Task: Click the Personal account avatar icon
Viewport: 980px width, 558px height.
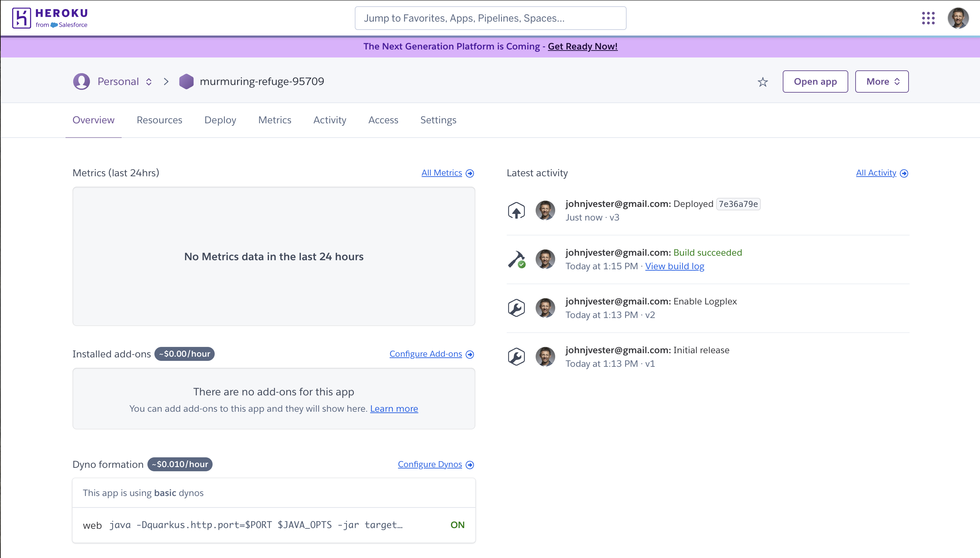Action: [82, 81]
